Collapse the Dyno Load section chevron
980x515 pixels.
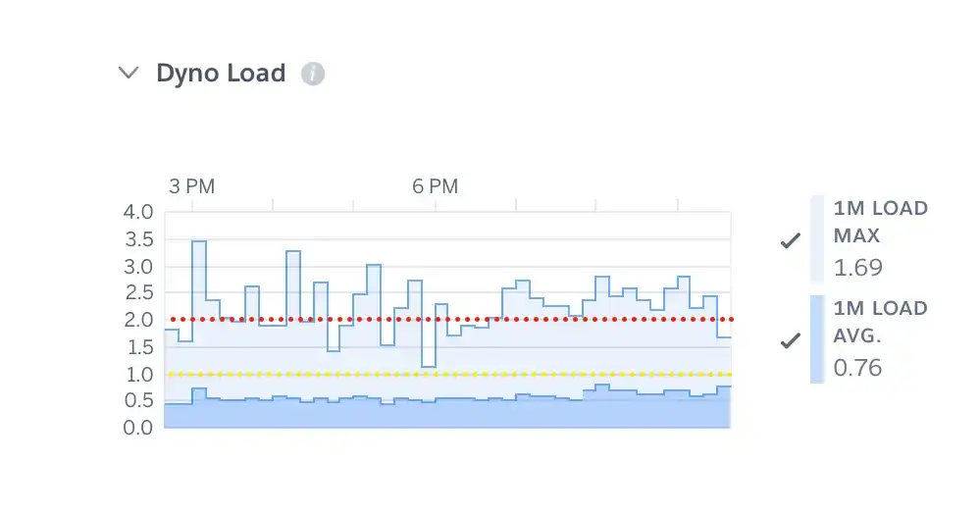click(129, 74)
